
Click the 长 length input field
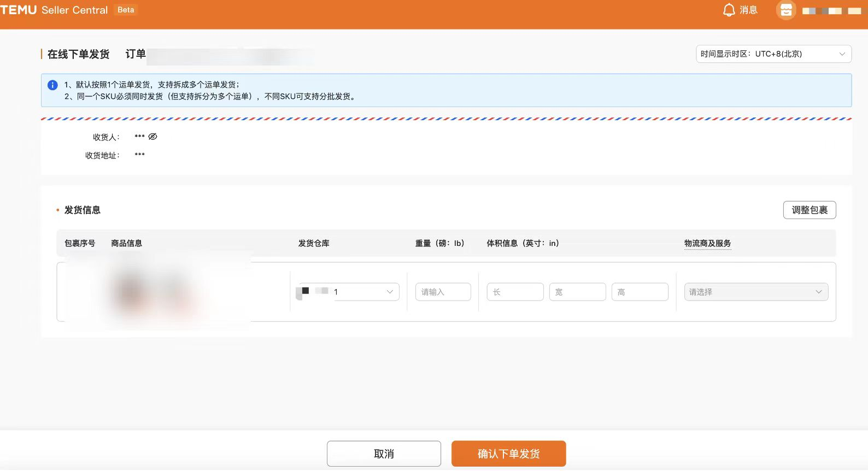515,292
